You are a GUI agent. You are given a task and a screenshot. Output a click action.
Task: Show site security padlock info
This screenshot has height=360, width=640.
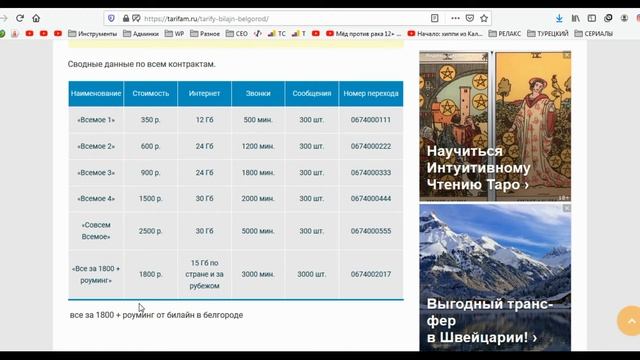[x=126, y=18]
